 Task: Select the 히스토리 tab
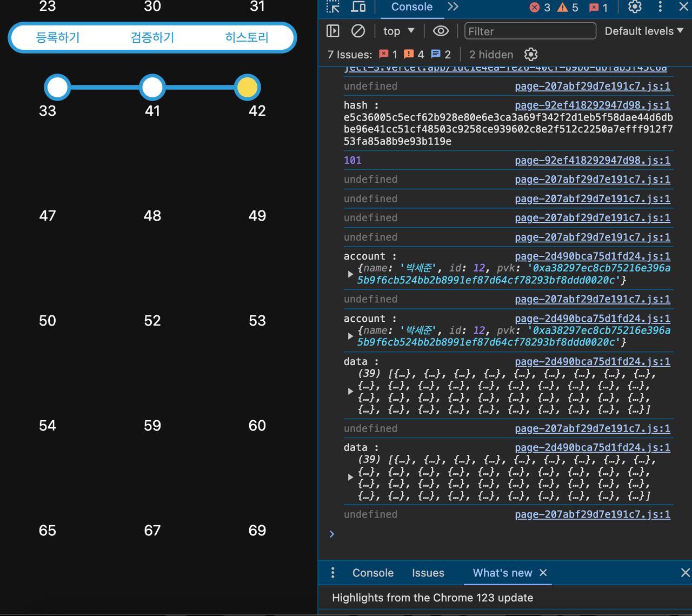(x=247, y=37)
